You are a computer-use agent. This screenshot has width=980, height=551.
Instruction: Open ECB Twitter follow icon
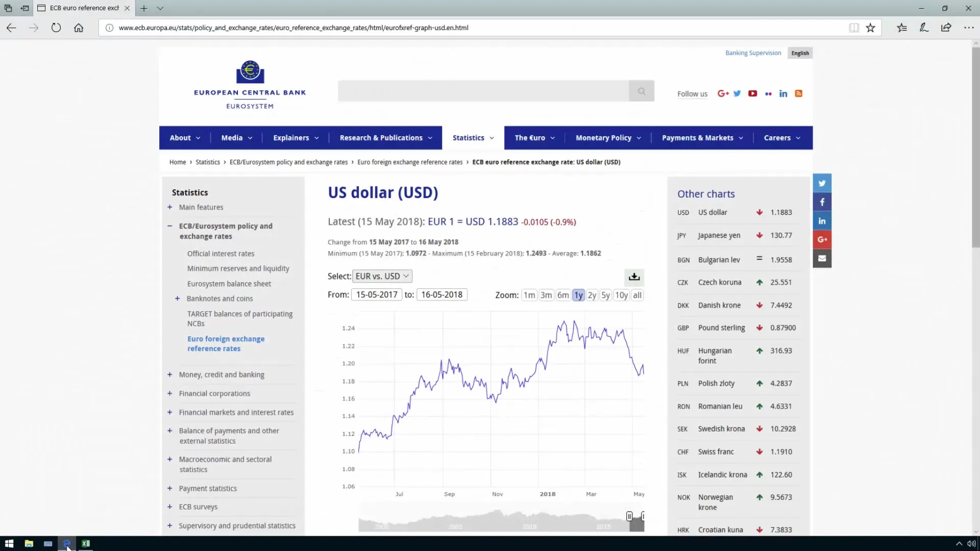(737, 93)
